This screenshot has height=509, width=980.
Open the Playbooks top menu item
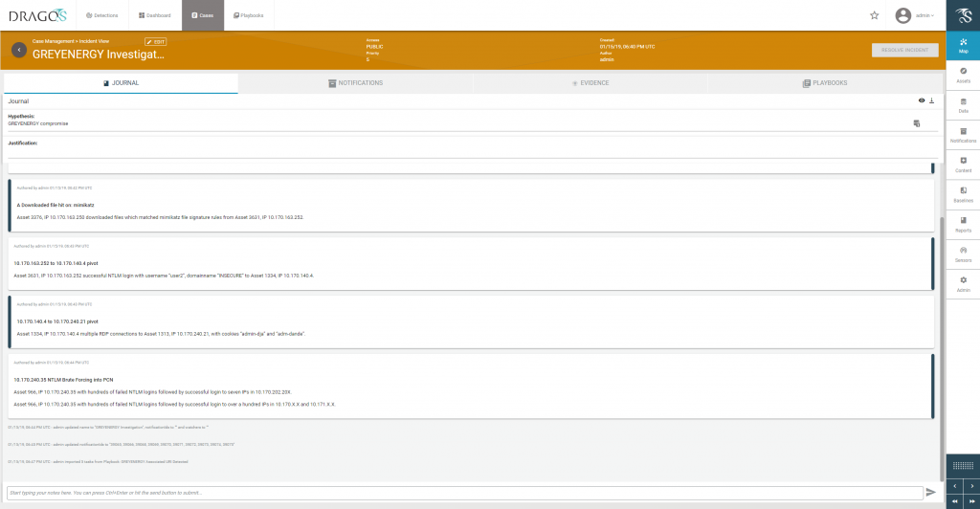pos(249,15)
